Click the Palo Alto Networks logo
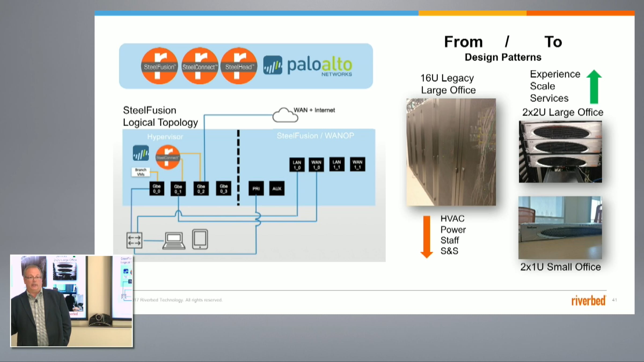This screenshot has height=362, width=644. pyautogui.click(x=308, y=66)
